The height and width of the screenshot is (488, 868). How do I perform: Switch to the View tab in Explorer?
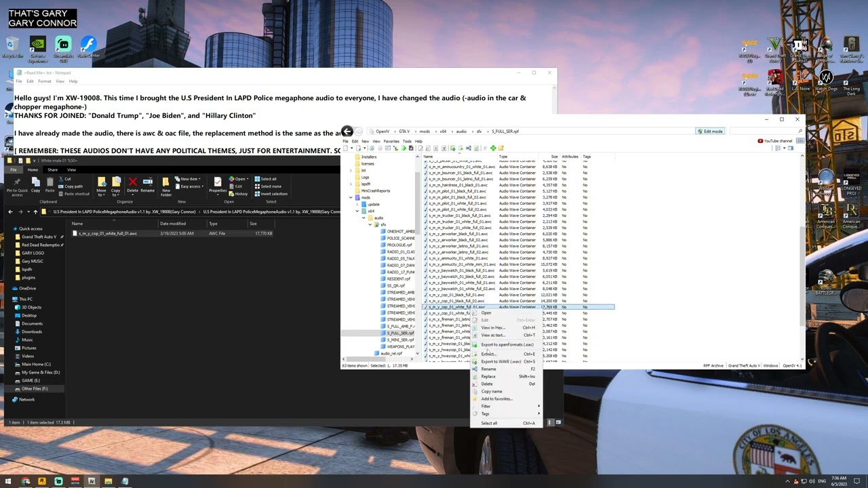tap(71, 169)
